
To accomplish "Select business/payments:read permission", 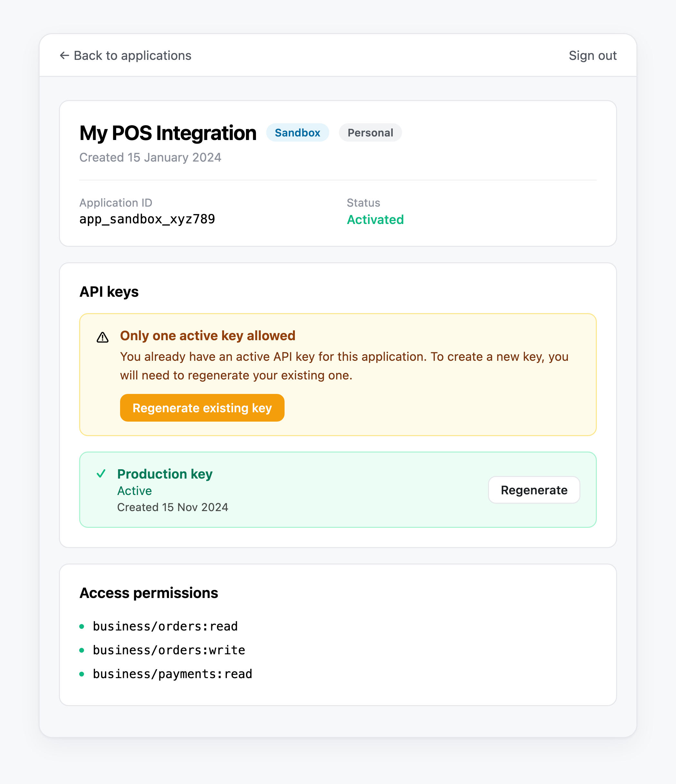I will 173,674.
